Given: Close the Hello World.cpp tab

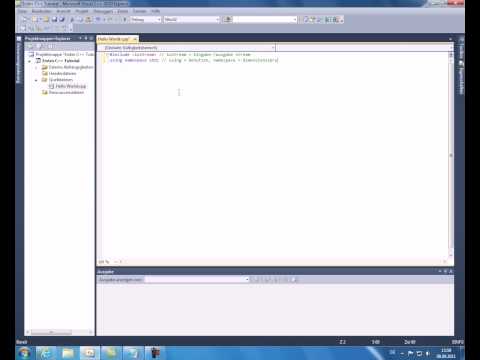Looking at the screenshot, I should [135, 39].
